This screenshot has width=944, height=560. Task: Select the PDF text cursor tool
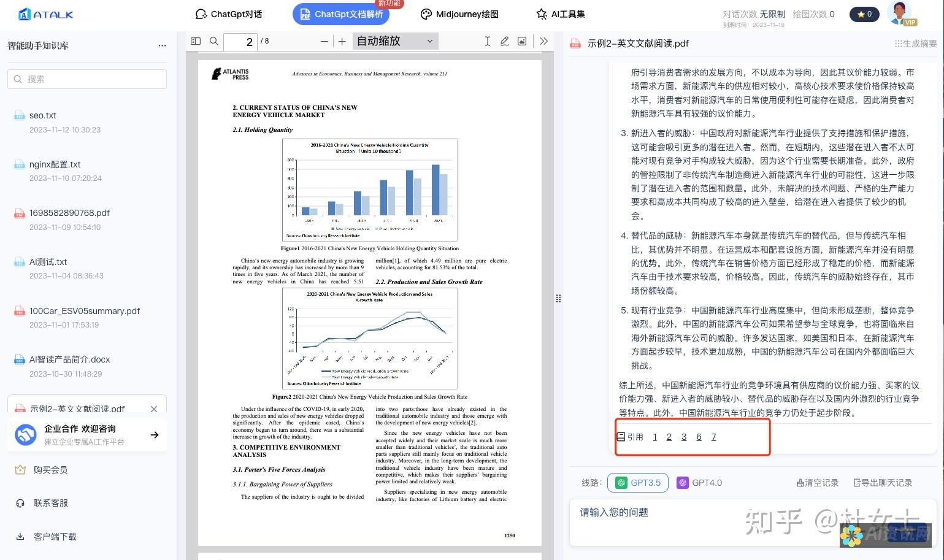pos(487,41)
